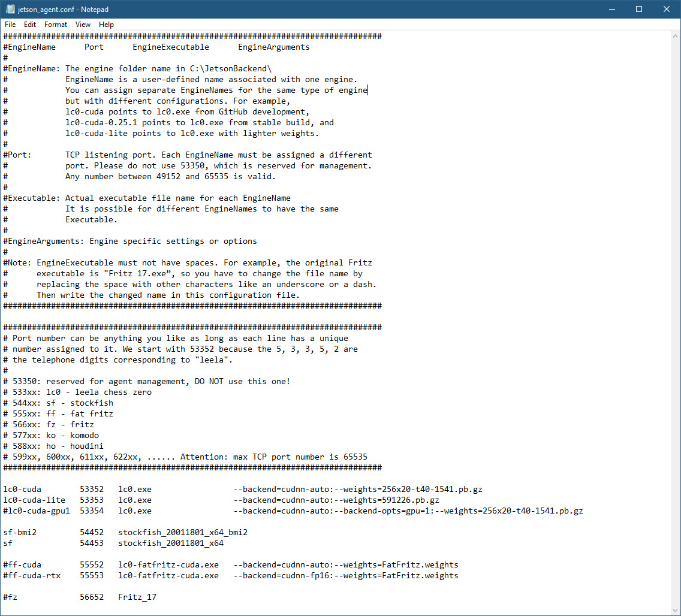Place cursor on Fritz_17 executable name
The image size is (681, 616).
point(137,597)
